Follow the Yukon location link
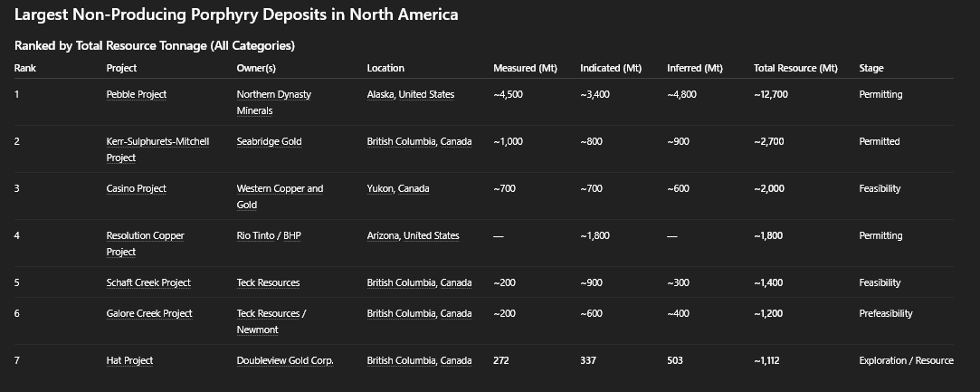 [x=380, y=188]
